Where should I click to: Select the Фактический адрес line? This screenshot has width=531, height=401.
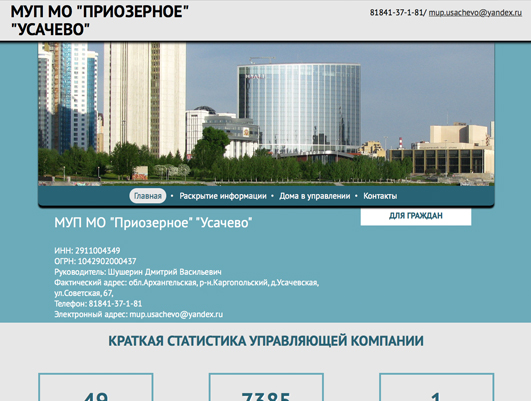tap(187, 288)
